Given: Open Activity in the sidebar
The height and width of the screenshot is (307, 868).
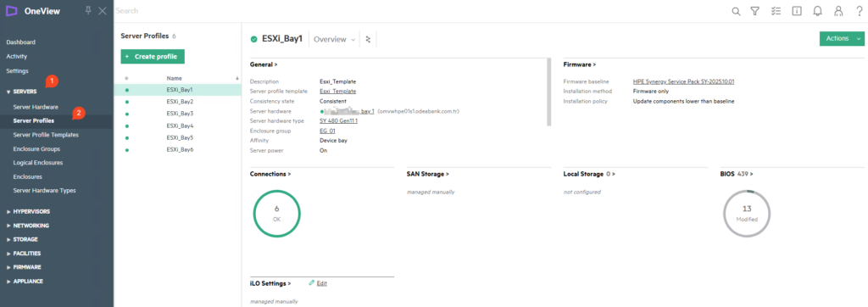Looking at the screenshot, I should [17, 57].
